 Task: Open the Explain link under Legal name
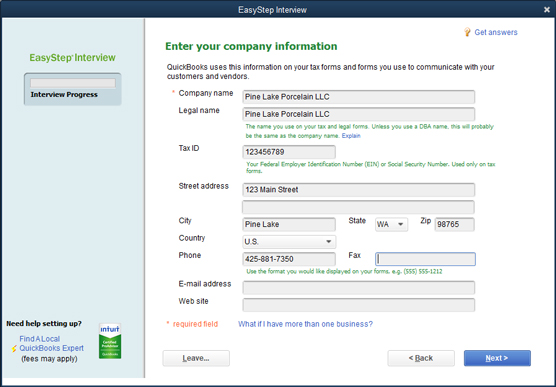point(351,136)
